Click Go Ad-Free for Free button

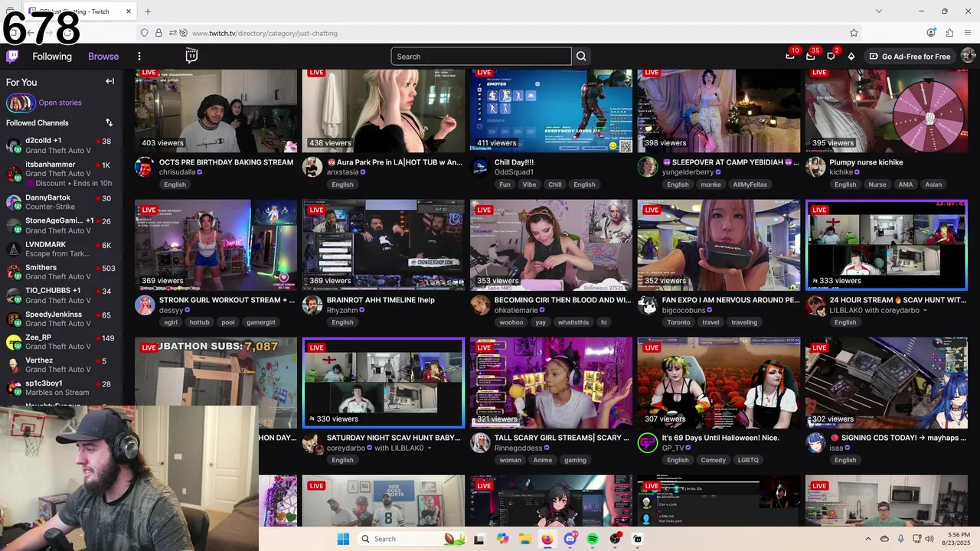910,56
